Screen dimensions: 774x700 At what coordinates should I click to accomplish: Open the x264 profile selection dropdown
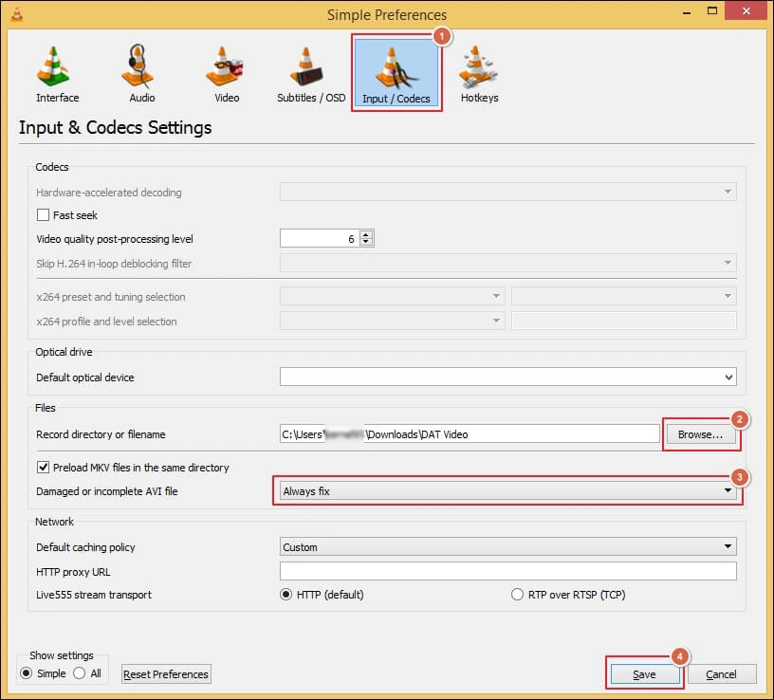393,321
